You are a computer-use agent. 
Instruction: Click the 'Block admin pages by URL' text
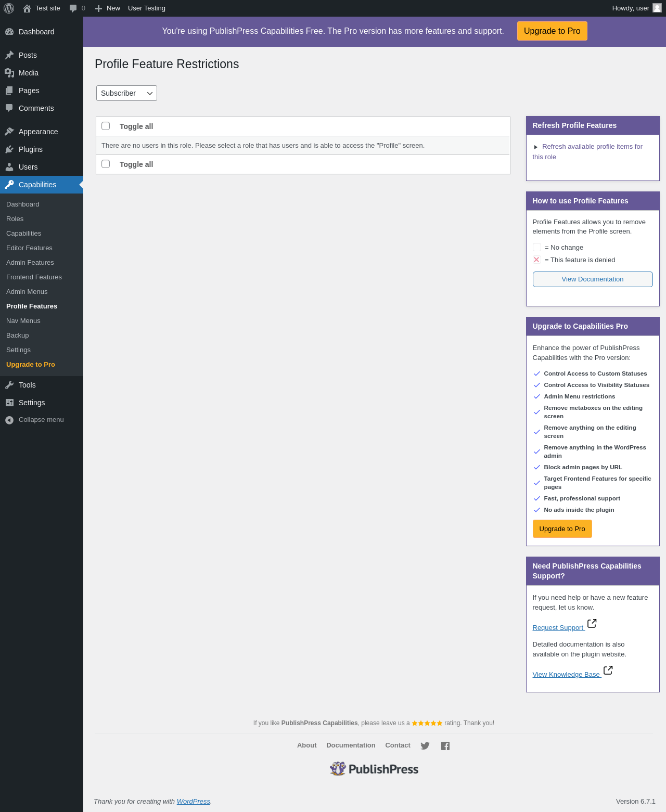[x=583, y=467]
